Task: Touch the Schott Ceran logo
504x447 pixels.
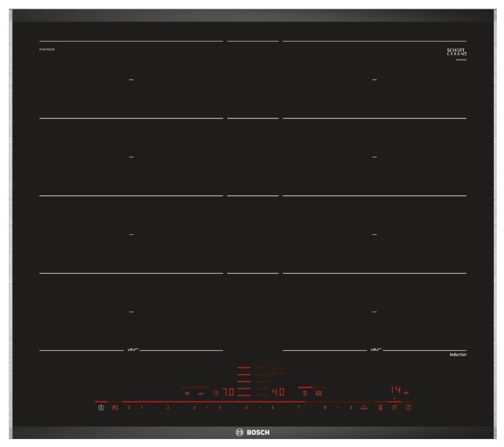Action: click(457, 52)
